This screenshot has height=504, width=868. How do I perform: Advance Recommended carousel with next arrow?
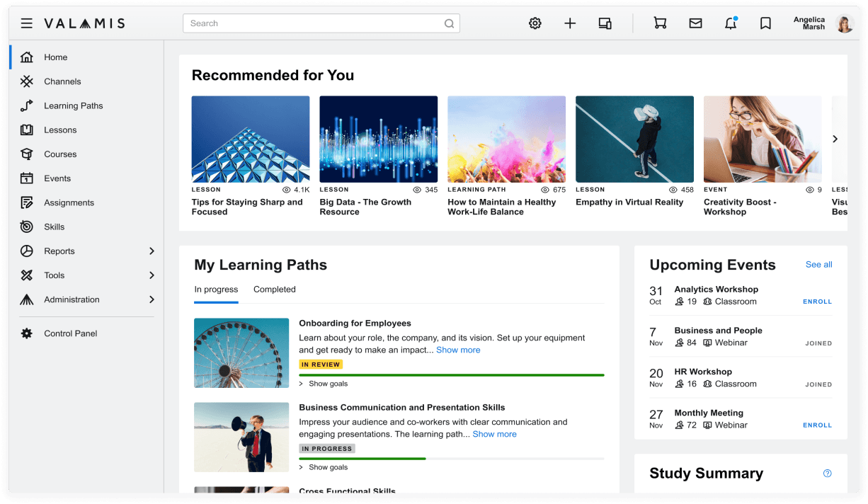pos(835,139)
